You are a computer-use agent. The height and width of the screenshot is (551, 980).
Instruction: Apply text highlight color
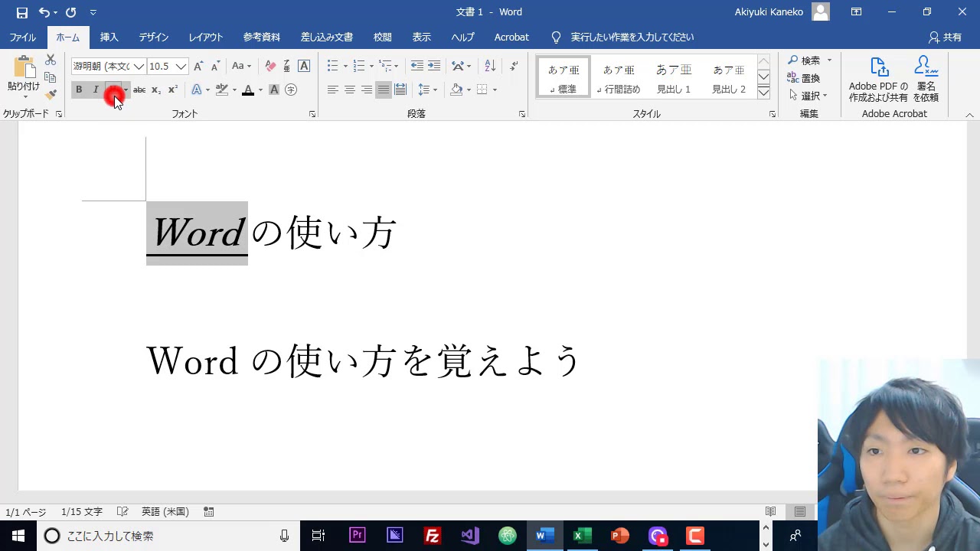click(222, 90)
